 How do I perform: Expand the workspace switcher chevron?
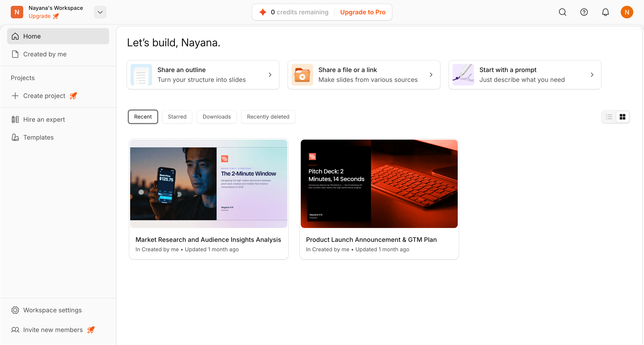point(100,12)
